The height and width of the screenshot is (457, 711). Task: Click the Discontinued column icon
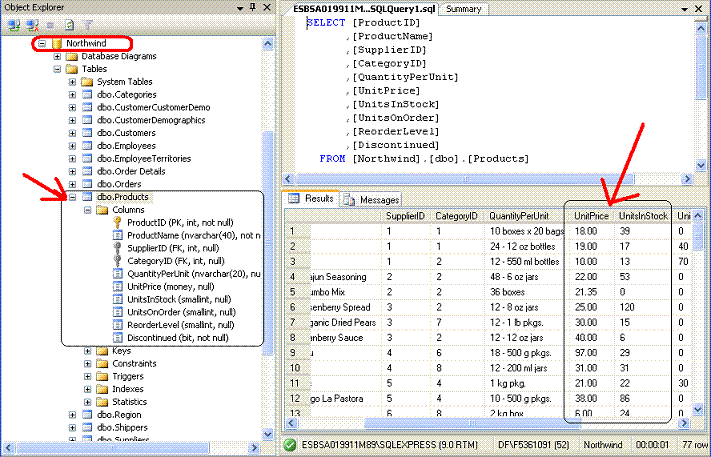click(117, 338)
